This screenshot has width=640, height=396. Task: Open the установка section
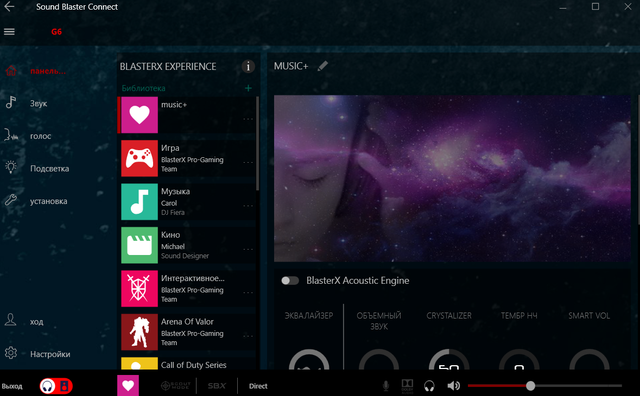48,201
